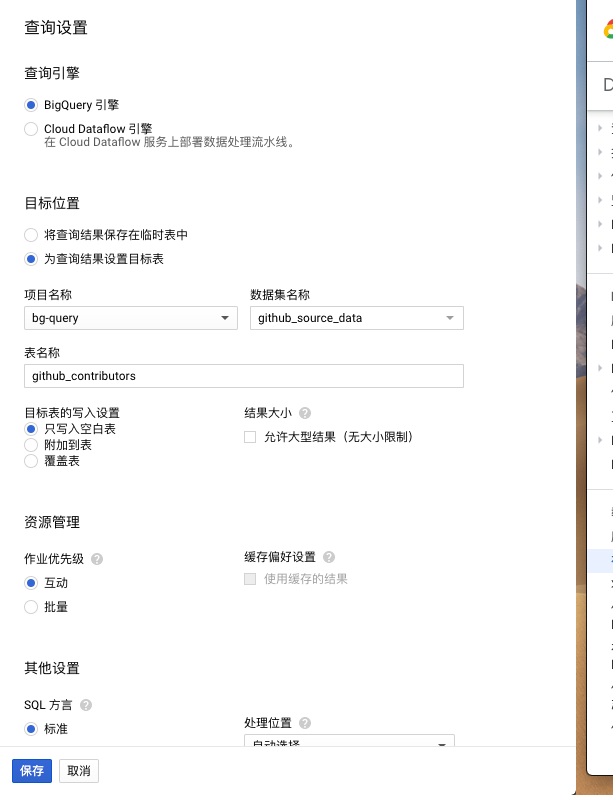Click the 保存 button
This screenshot has height=795, width=613.
click(x=32, y=771)
